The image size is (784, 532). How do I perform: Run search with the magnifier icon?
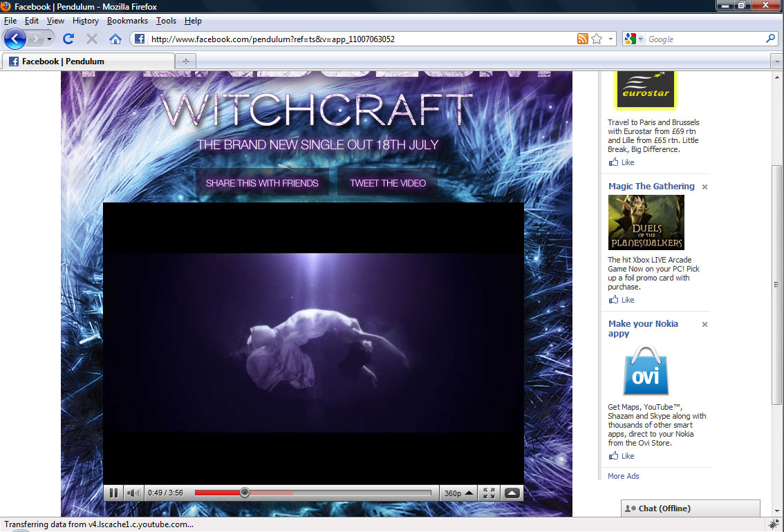click(x=770, y=39)
